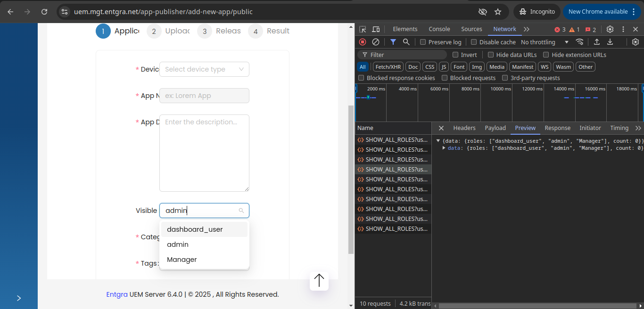Collapse the root JSON object in preview

click(x=438, y=140)
